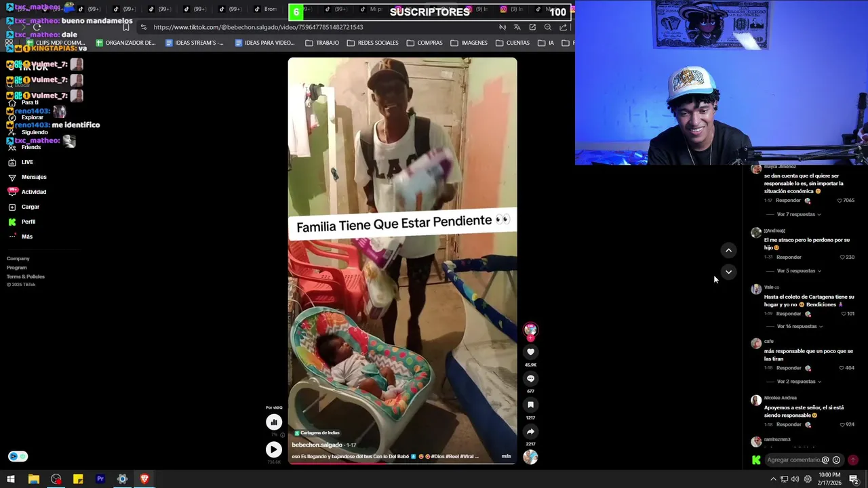Open Brave browser from taskbar
The width and height of the screenshot is (868, 488).
[144, 479]
